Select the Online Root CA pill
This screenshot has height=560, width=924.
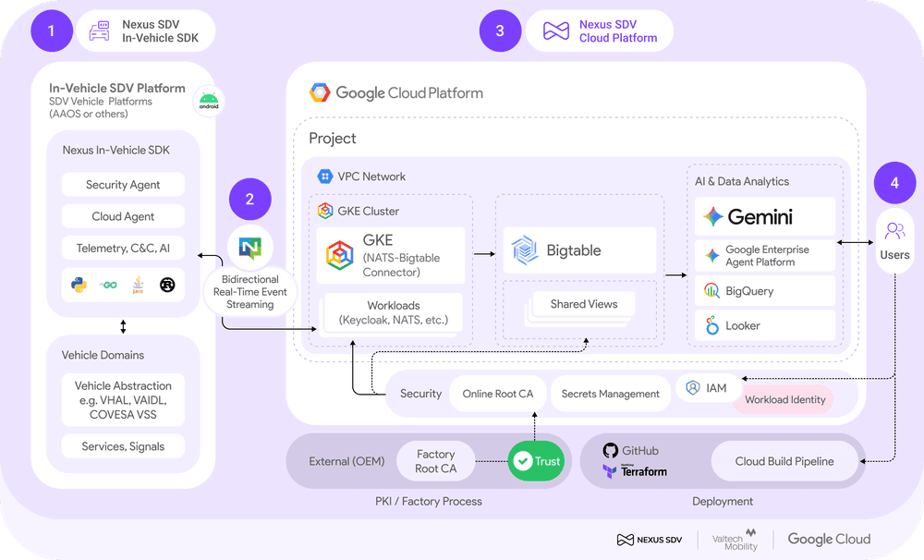(x=497, y=394)
